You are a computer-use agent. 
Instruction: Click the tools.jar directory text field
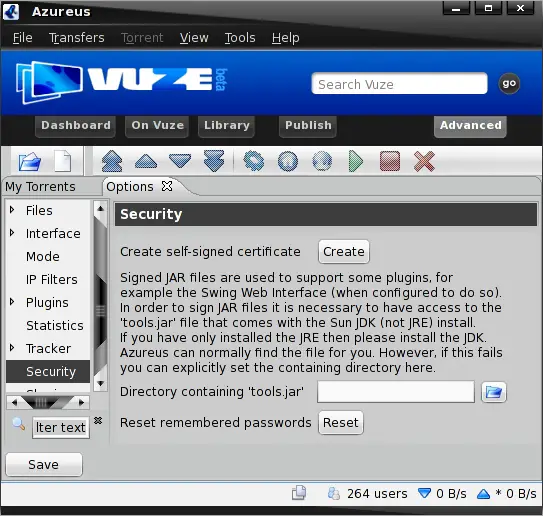[396, 392]
